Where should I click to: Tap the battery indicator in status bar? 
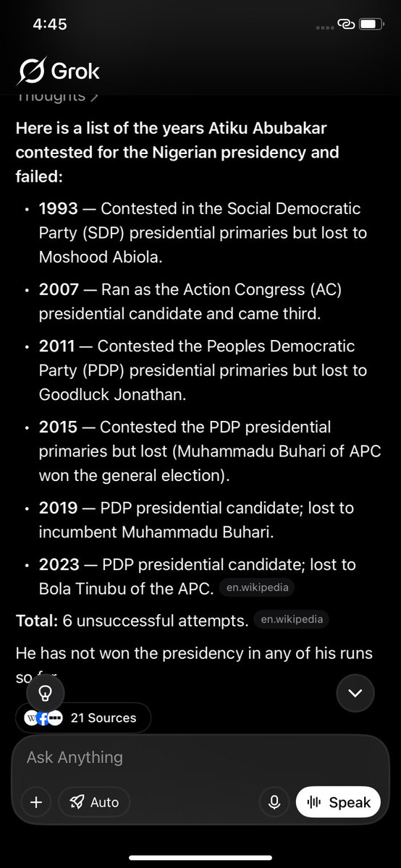[x=371, y=25]
